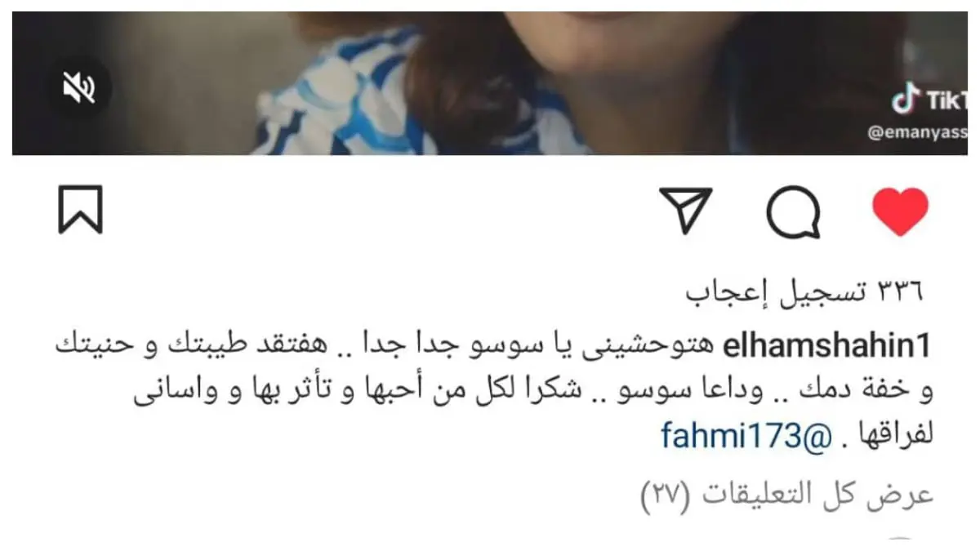Unlike the post via the red heart

click(x=900, y=211)
